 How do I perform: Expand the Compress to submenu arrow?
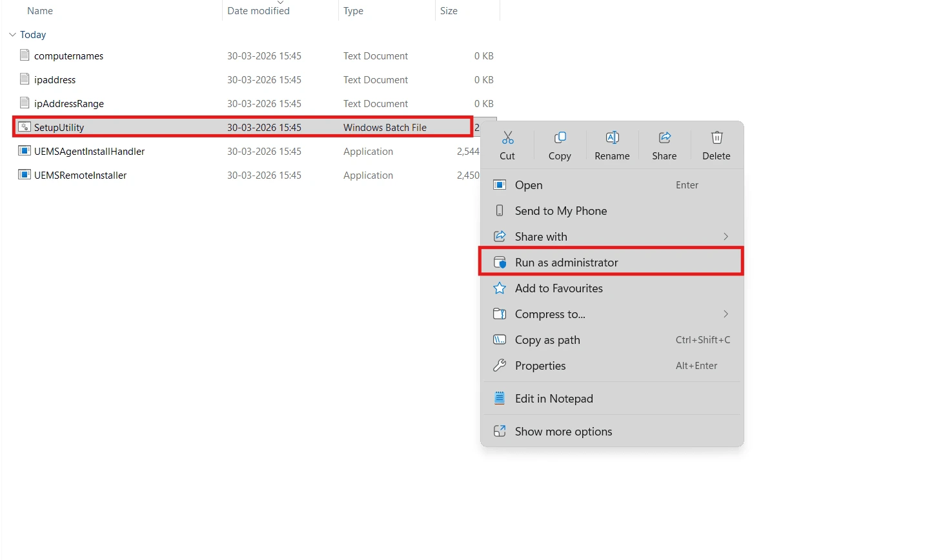[x=726, y=314]
